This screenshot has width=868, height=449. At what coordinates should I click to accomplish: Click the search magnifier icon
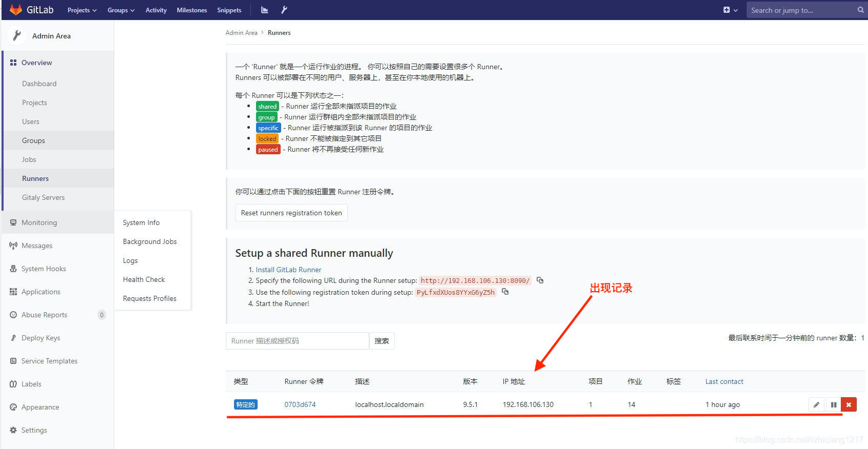tap(861, 10)
